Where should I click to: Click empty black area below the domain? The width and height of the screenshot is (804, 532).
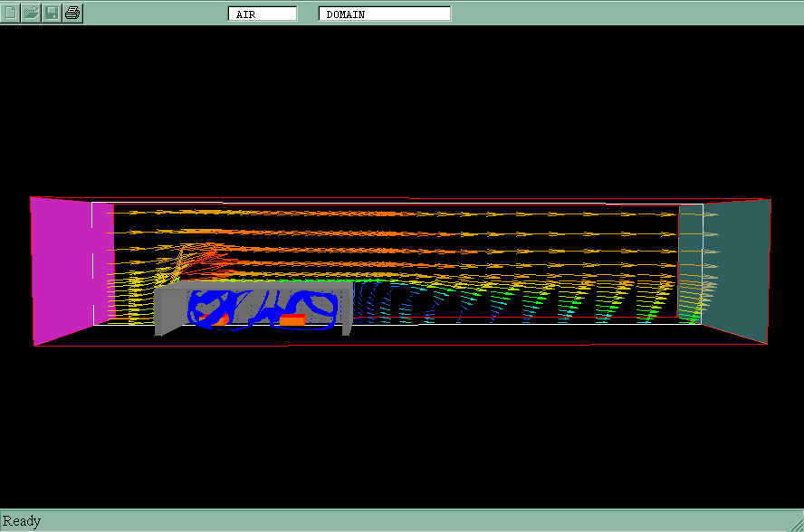pyautogui.click(x=402, y=425)
